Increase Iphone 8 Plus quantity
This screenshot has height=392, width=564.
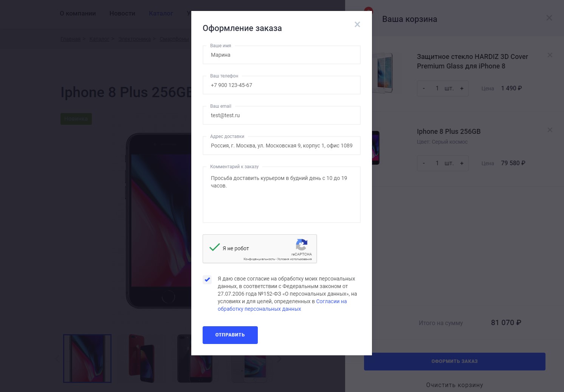(x=462, y=163)
